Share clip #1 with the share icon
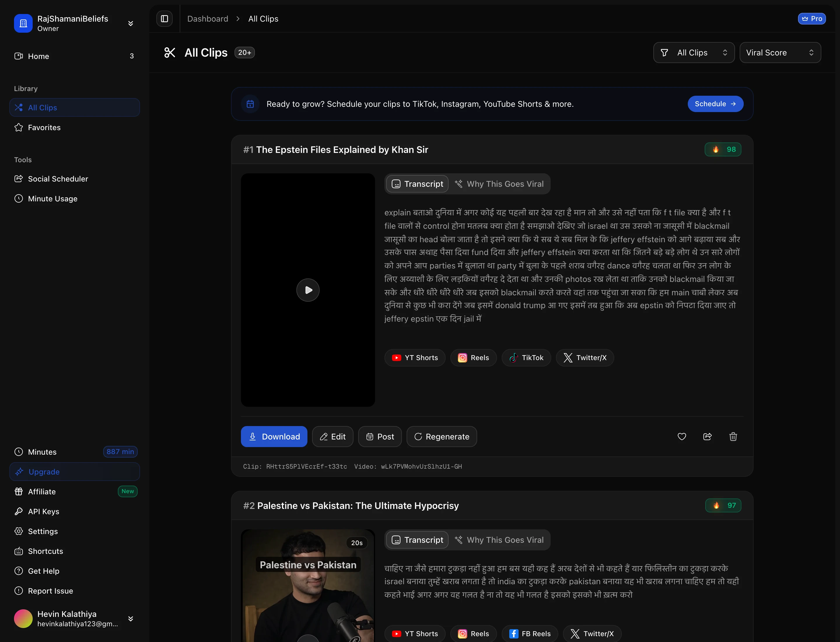840x642 pixels. click(708, 436)
